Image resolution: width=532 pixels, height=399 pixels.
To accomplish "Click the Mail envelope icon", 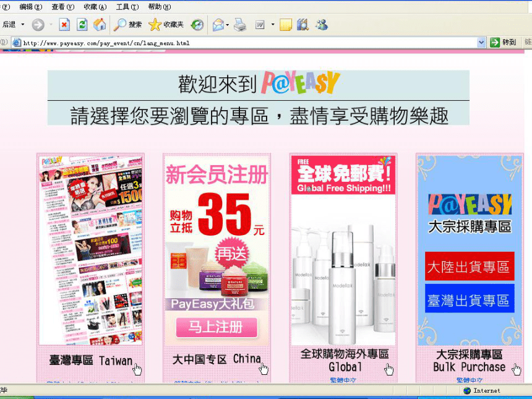I will click(x=218, y=25).
